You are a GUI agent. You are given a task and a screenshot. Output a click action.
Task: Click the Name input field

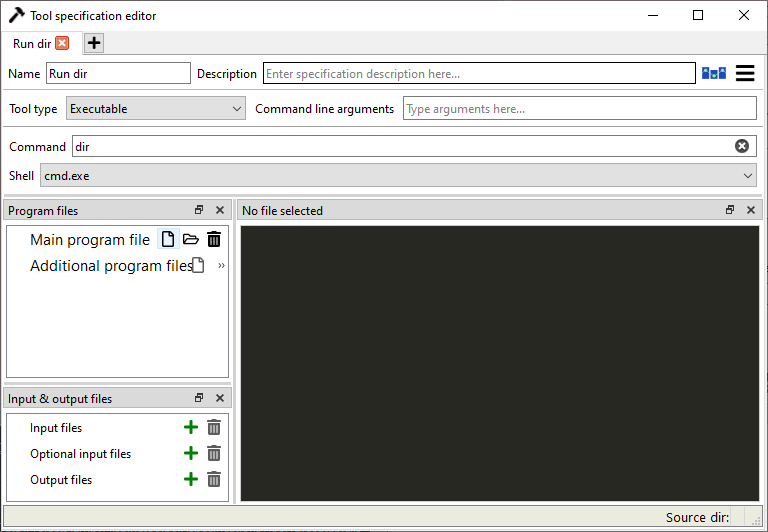click(118, 73)
